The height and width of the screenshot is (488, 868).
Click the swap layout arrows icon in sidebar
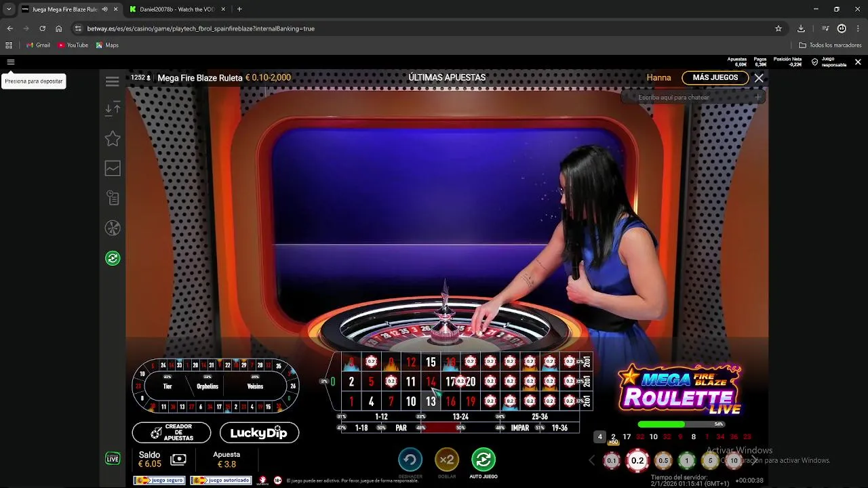click(113, 108)
